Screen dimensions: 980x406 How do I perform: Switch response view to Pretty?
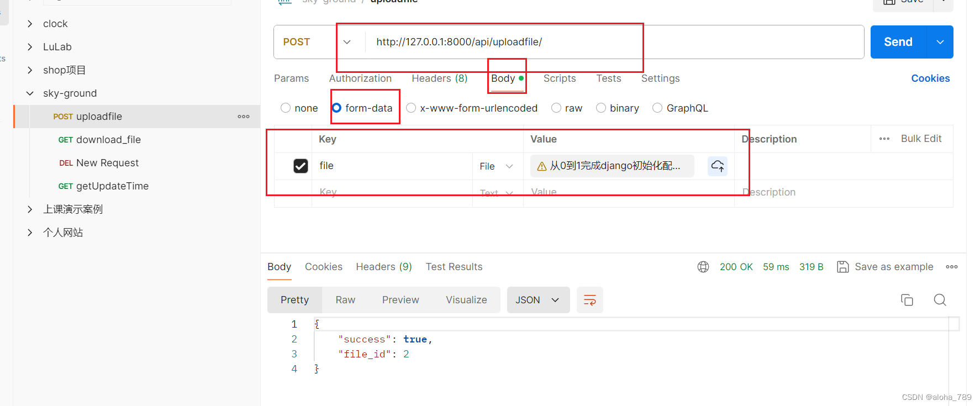[294, 300]
